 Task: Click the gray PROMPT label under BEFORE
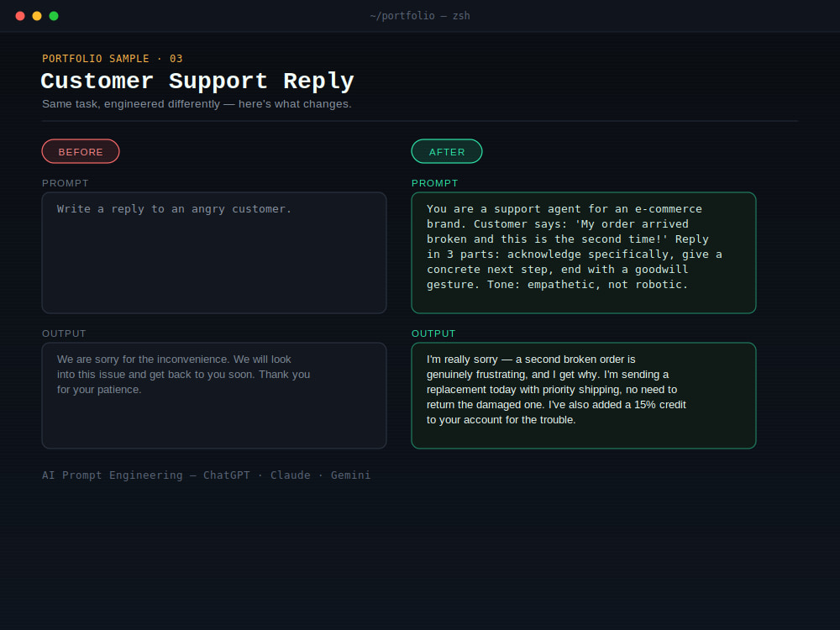pos(66,183)
